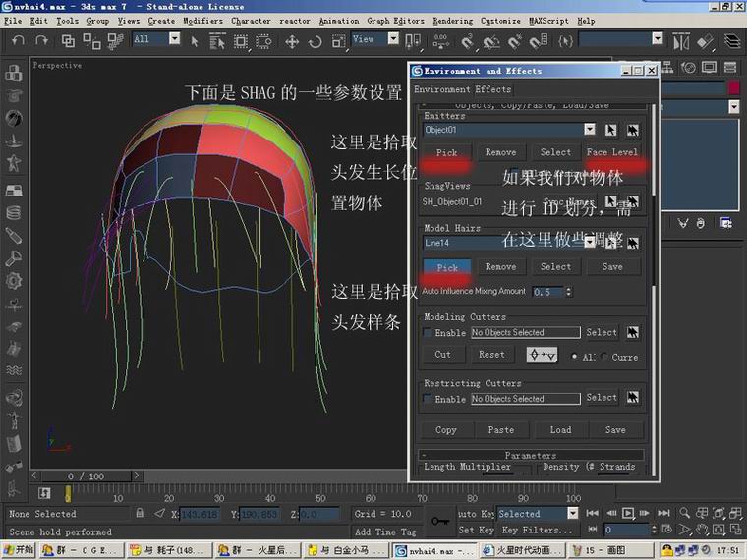Open the Windows Start button
Viewport: 747px width, 560px height.
click(18, 550)
